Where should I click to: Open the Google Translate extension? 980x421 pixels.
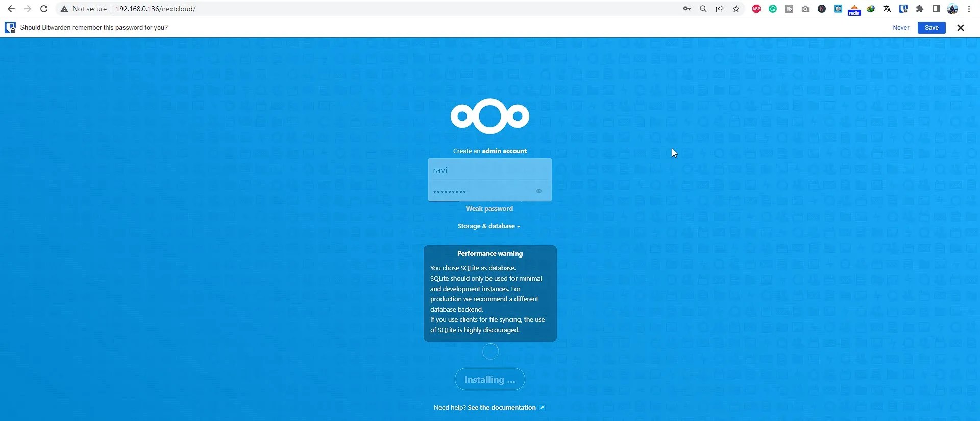[x=887, y=9]
